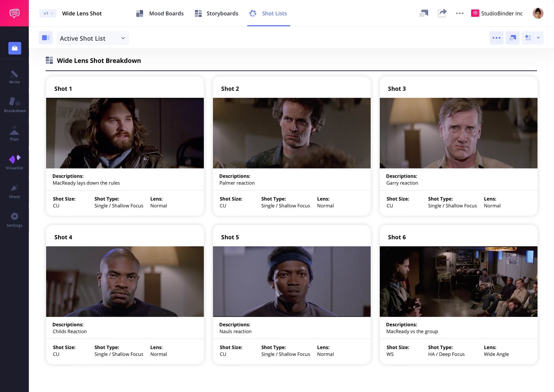Switch to the Mood Boards tab
The height and width of the screenshot is (392, 554).
pyautogui.click(x=160, y=13)
